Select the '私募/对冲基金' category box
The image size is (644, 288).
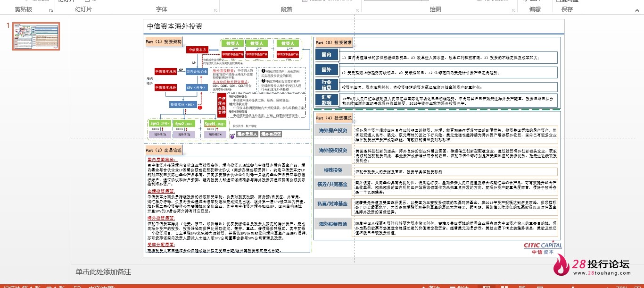tap(333, 203)
